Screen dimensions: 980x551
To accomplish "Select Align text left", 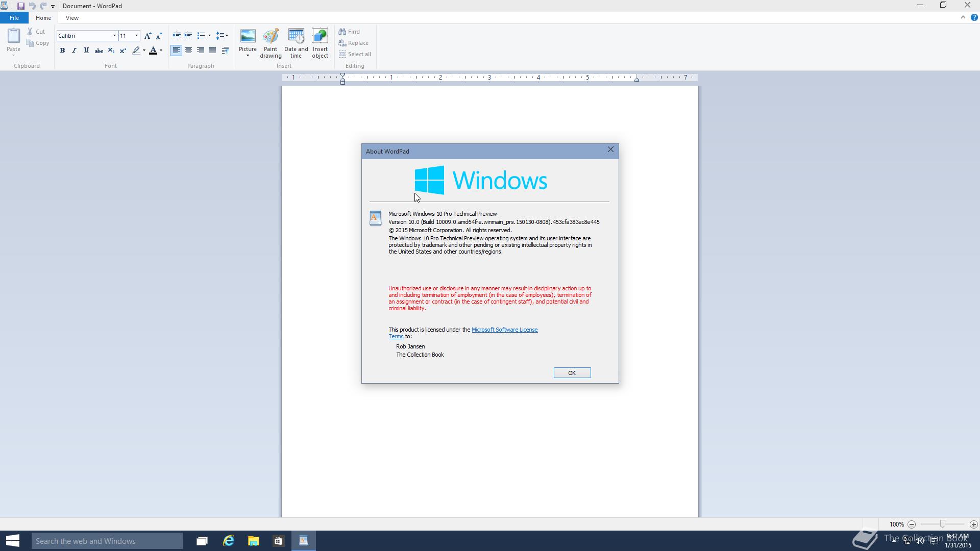I will point(176,51).
